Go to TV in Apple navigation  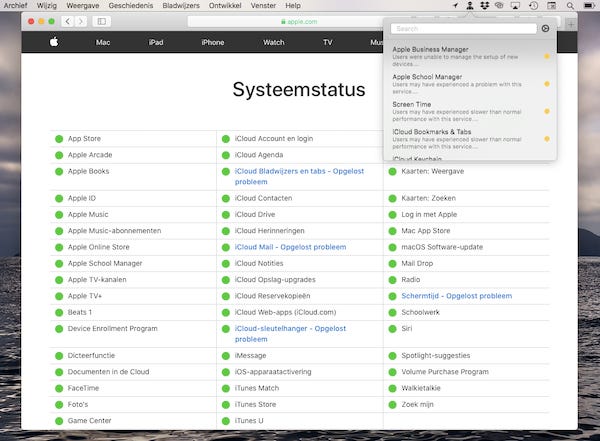[x=328, y=42]
